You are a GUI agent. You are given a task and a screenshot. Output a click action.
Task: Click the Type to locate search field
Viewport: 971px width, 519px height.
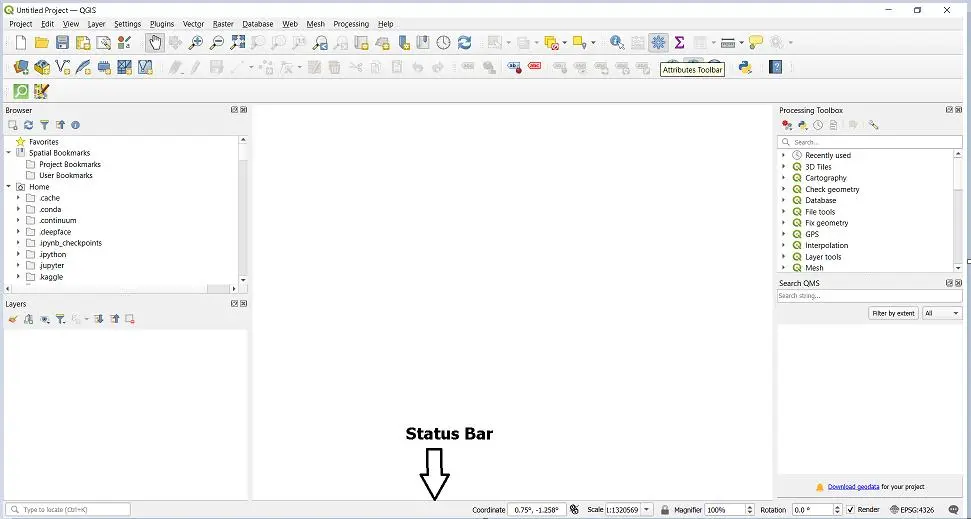click(x=70, y=510)
